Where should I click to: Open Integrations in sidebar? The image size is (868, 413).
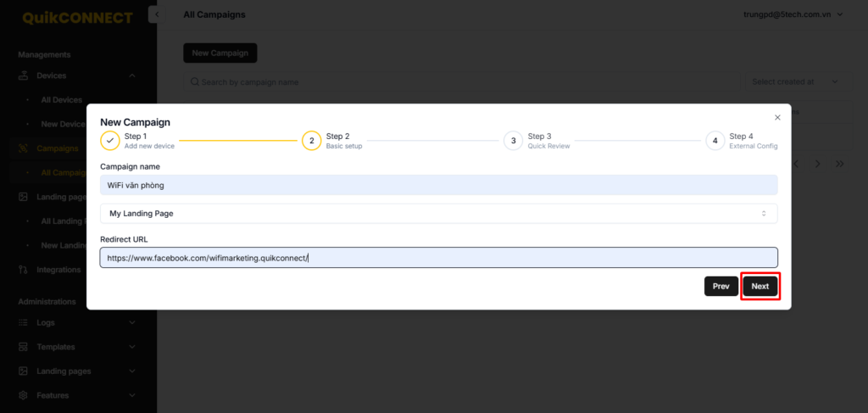click(58, 270)
